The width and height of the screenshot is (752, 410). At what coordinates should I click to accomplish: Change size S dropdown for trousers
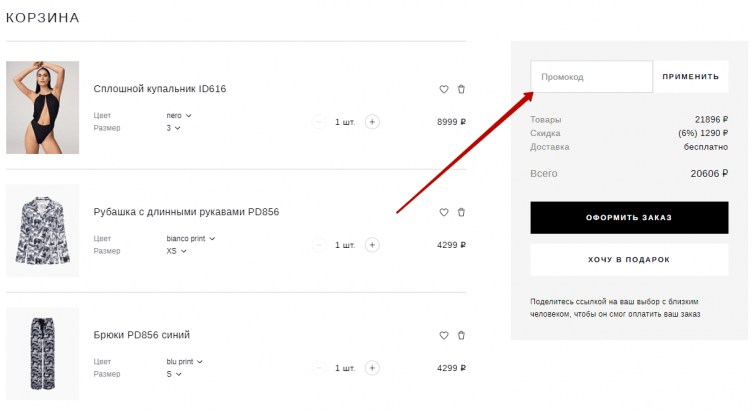[174, 374]
